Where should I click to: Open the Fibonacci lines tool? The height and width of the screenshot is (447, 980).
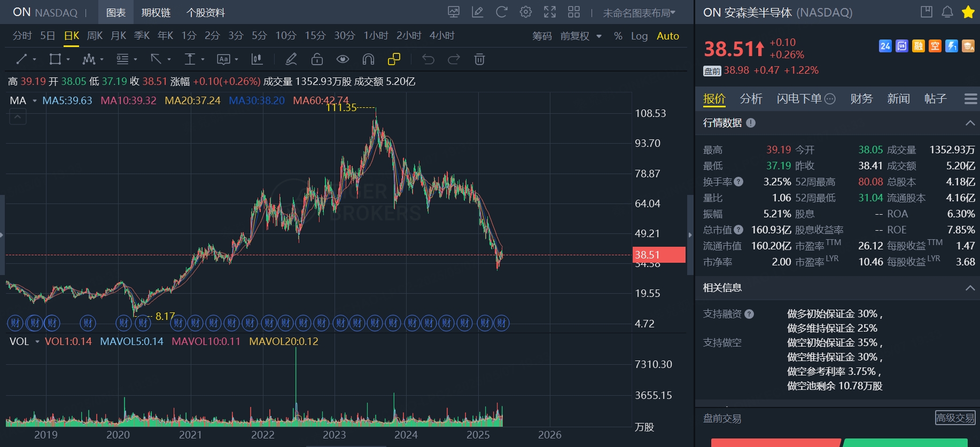123,59
